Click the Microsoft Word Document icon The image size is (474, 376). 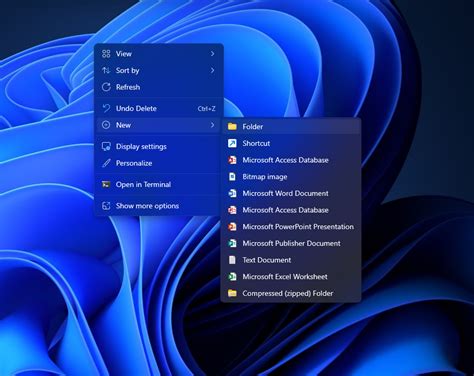pos(232,193)
